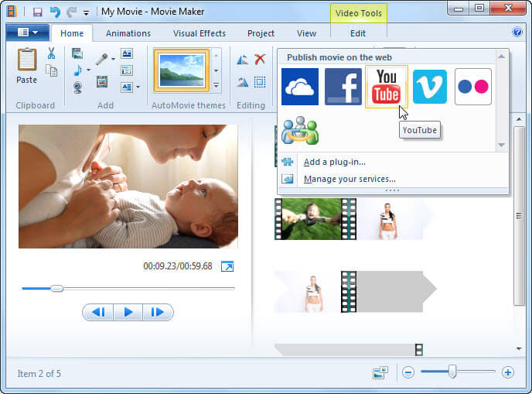Viewport: 532px width, 394px height.
Task: View preview in full screen
Action: click(x=227, y=266)
